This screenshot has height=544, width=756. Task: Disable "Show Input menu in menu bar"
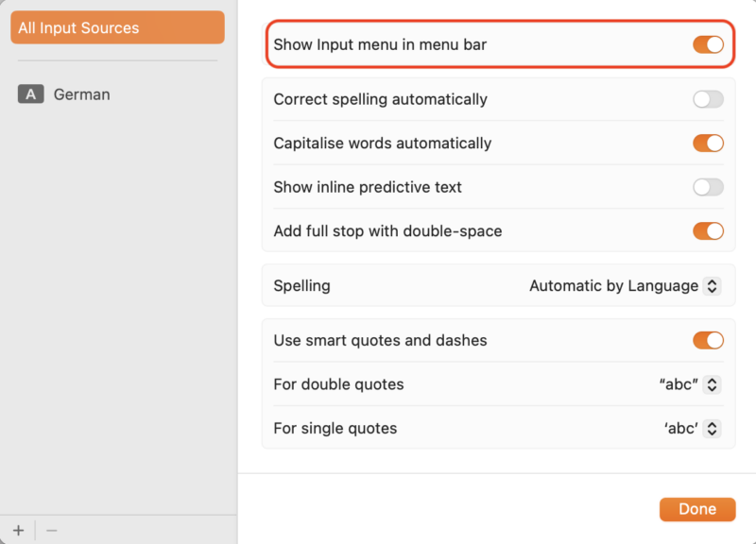[708, 43]
